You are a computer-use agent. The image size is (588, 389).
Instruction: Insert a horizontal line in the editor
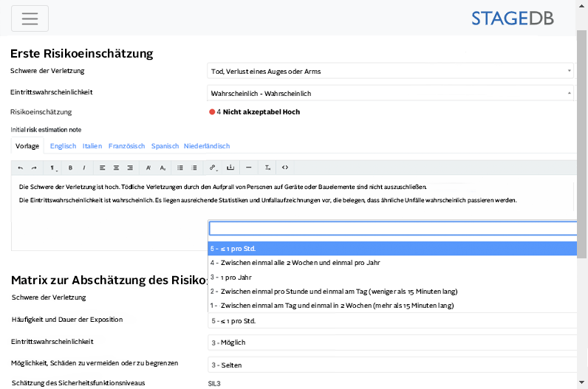pos(248,168)
